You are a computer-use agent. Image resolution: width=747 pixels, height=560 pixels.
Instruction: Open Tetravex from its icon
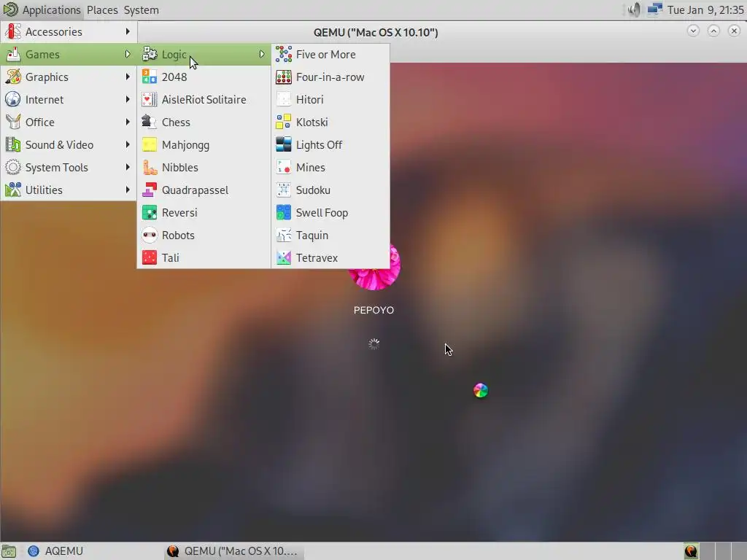click(284, 257)
